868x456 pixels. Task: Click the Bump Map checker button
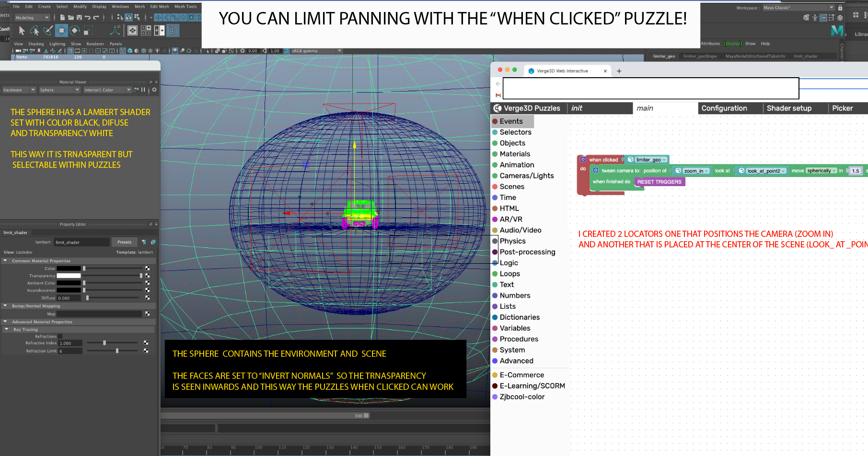[147, 314]
